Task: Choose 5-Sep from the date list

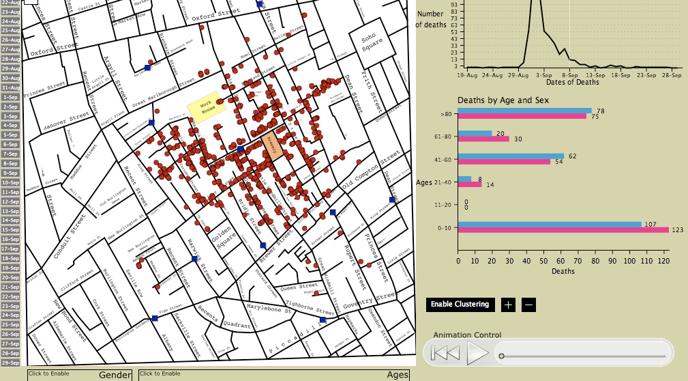Action: (10, 135)
